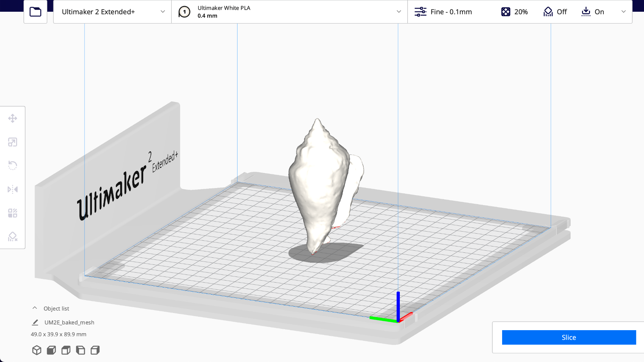The image size is (644, 362).
Task: Click the Slice button
Action: click(569, 338)
